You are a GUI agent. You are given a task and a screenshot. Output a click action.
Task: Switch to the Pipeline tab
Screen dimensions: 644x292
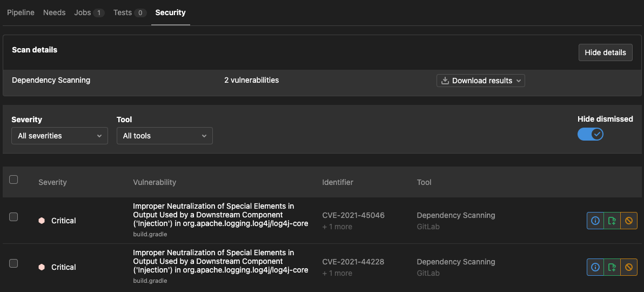tap(21, 13)
